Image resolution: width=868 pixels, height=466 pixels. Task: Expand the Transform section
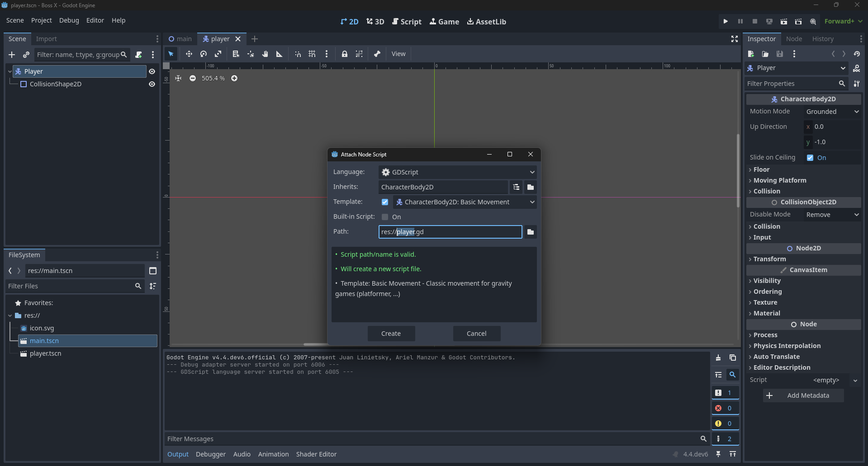pos(804,259)
